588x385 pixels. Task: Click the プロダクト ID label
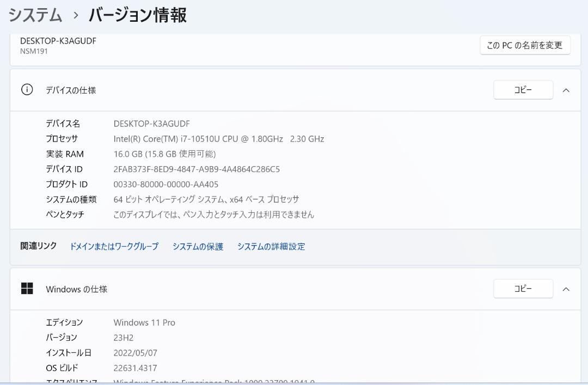click(67, 184)
